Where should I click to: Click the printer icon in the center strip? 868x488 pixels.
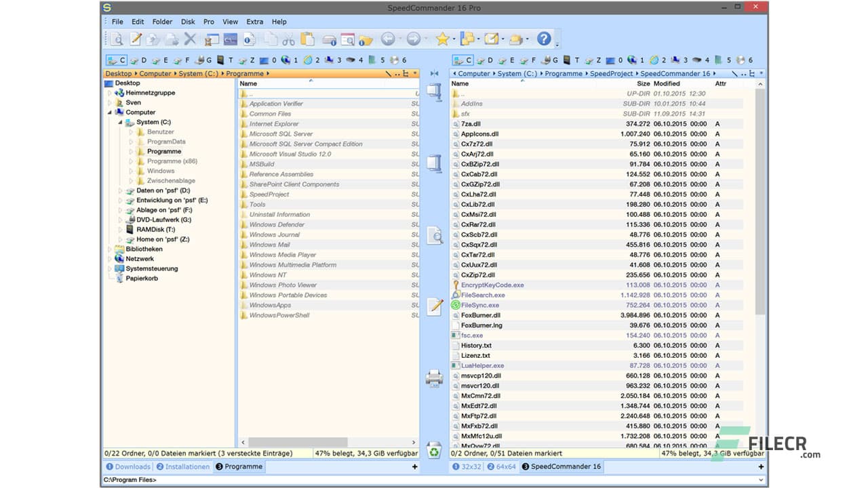pos(434,378)
